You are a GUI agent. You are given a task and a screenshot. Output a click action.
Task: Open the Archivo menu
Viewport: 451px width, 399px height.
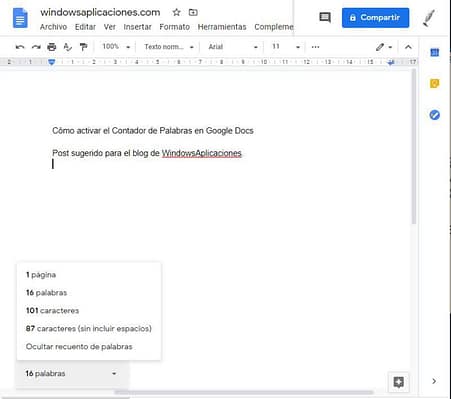tap(53, 27)
